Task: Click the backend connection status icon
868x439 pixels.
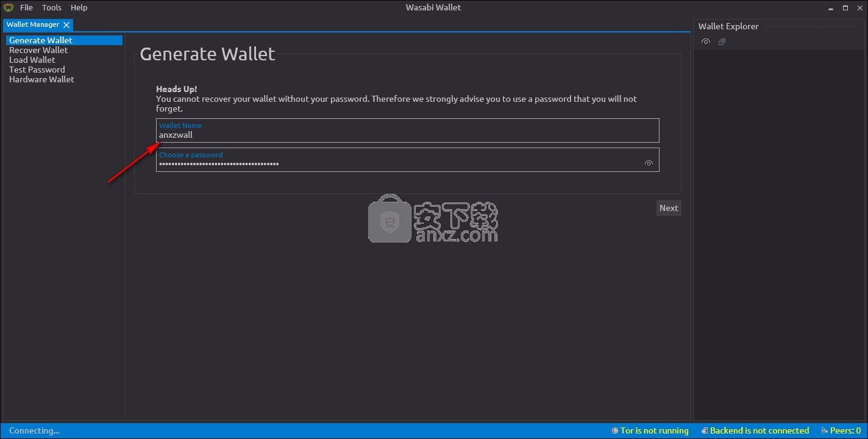Action: pyautogui.click(x=705, y=430)
